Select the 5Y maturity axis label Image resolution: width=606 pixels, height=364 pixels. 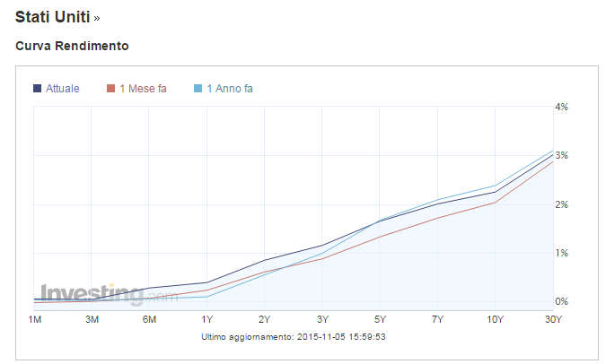point(381,320)
